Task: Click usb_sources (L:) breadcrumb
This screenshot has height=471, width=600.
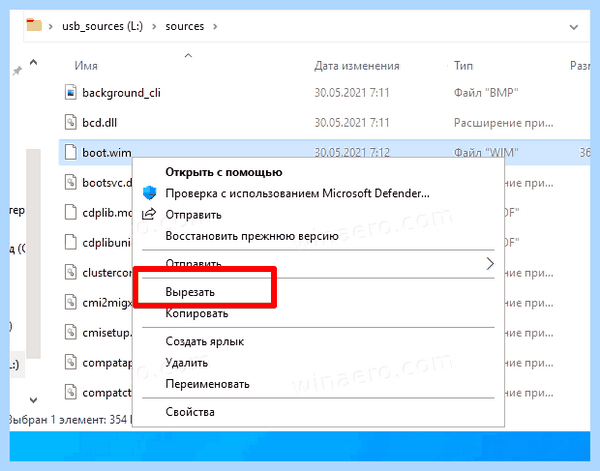Action: pyautogui.click(x=102, y=26)
